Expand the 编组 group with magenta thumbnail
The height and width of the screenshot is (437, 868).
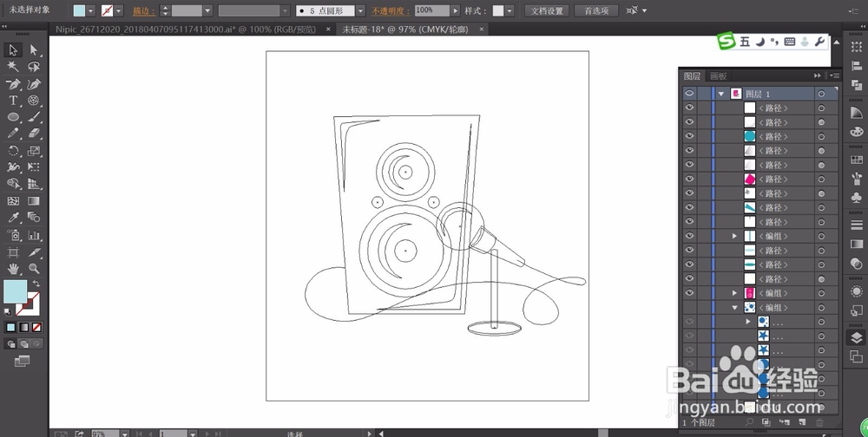[x=734, y=293]
